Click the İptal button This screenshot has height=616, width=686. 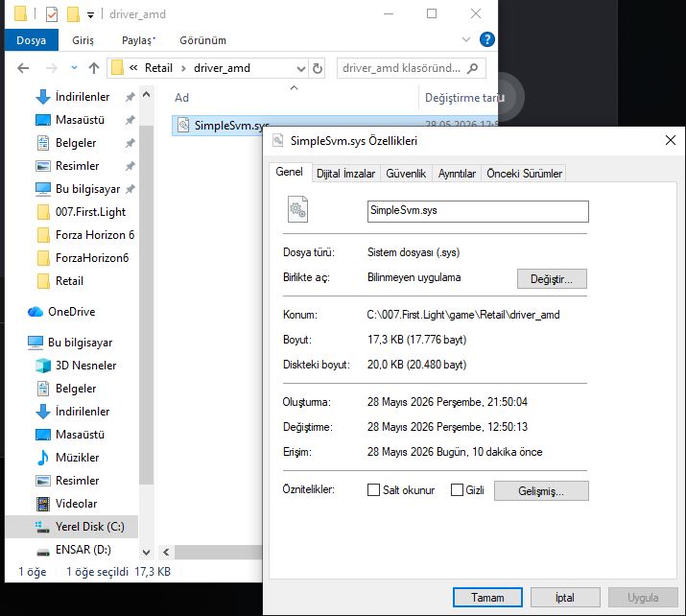(565, 598)
